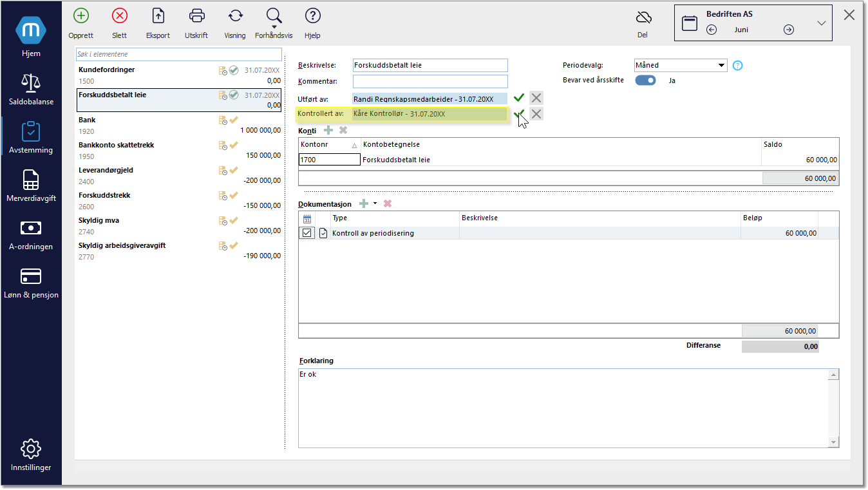Refresh using the Visning icon
The width and height of the screenshot is (868, 490).
[236, 16]
